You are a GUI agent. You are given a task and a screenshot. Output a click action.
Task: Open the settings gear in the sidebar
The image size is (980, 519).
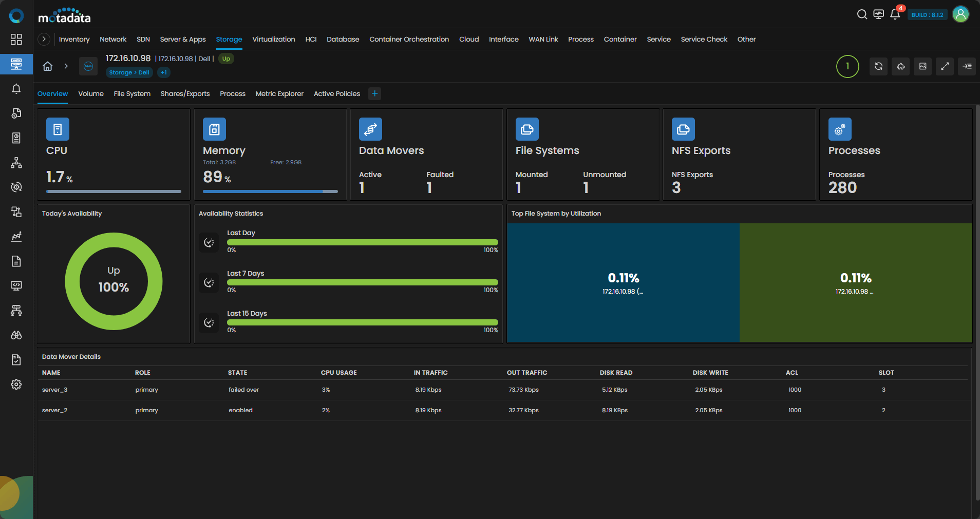click(x=16, y=385)
